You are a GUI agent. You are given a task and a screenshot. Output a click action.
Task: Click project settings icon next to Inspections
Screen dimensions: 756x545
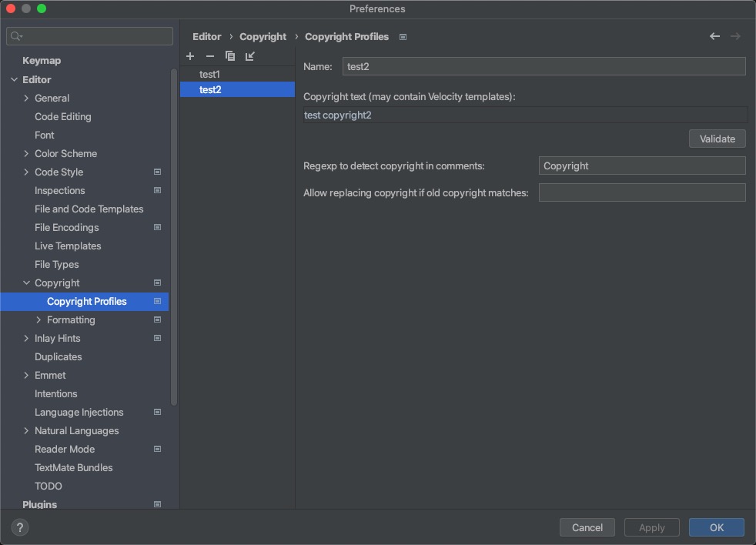[x=157, y=190]
